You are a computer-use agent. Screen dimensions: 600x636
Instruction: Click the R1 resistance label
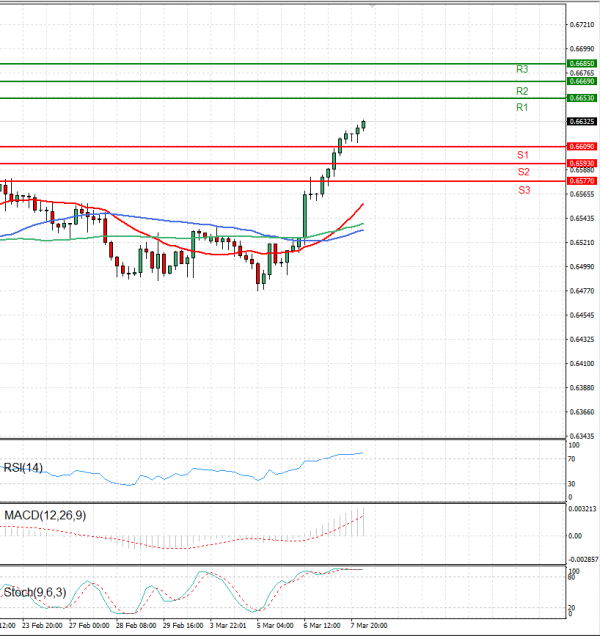(x=522, y=107)
